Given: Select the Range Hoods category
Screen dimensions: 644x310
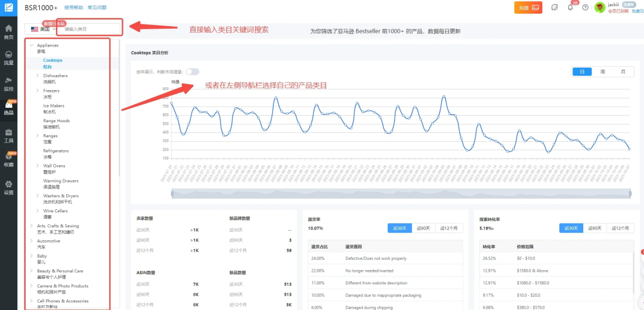Looking at the screenshot, I should point(56,123).
